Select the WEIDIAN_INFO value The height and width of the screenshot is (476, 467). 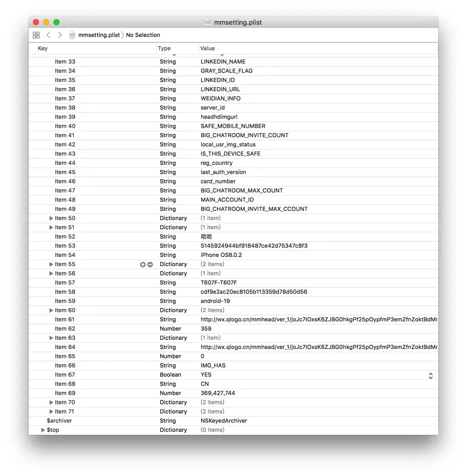[221, 98]
